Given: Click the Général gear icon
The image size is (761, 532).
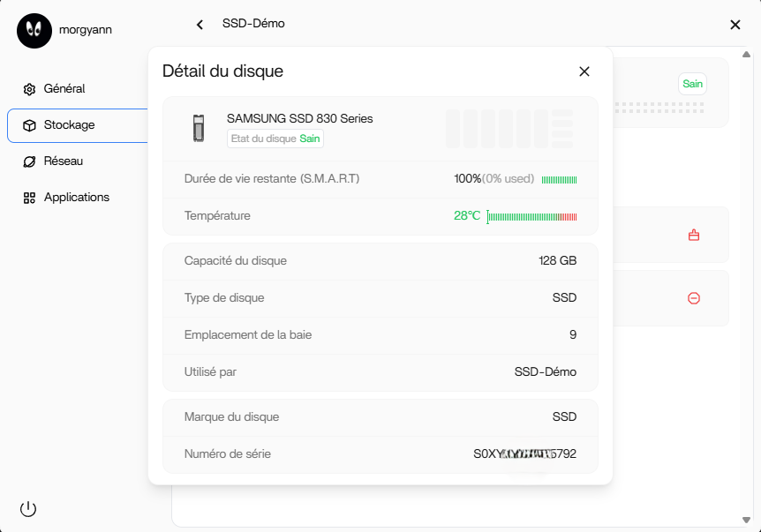Looking at the screenshot, I should point(29,89).
